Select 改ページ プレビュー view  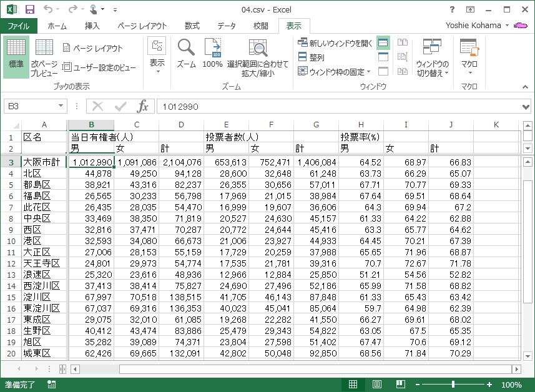44,57
